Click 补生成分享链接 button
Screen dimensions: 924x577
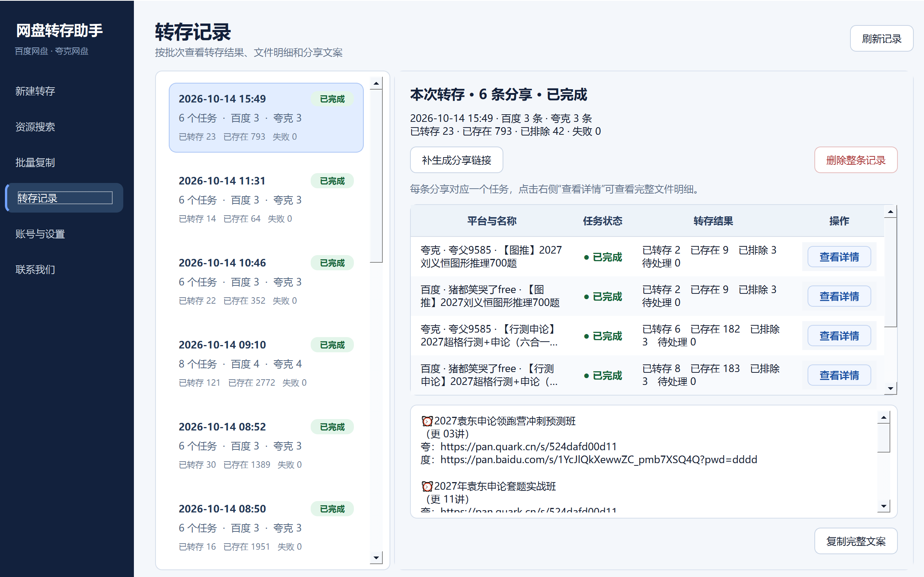[x=456, y=160]
